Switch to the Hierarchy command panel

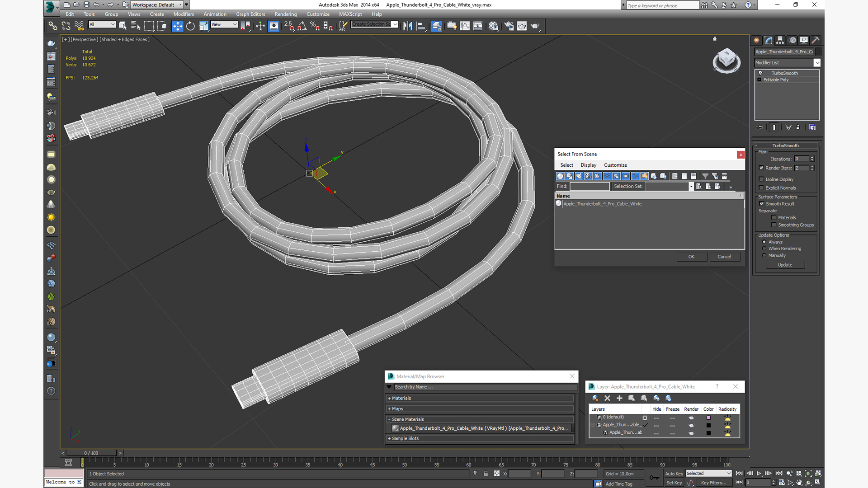tap(780, 40)
